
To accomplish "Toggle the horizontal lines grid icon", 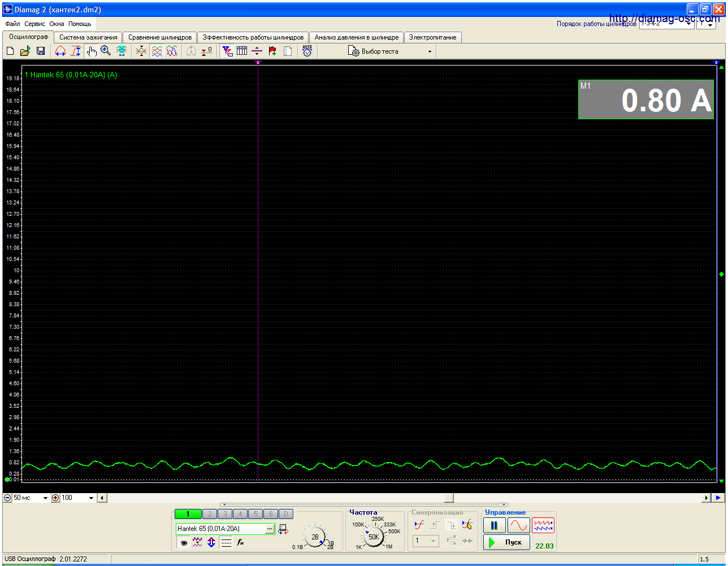I will click(x=226, y=542).
